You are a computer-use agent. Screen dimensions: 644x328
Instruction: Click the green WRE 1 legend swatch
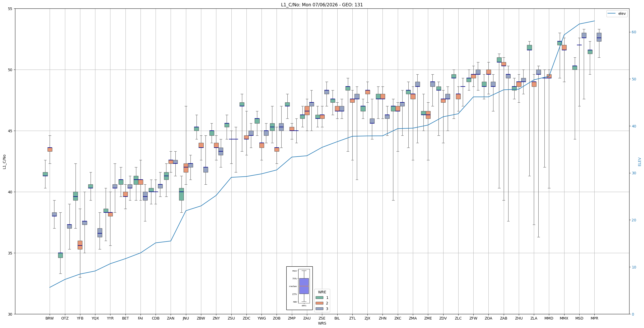click(x=319, y=298)
